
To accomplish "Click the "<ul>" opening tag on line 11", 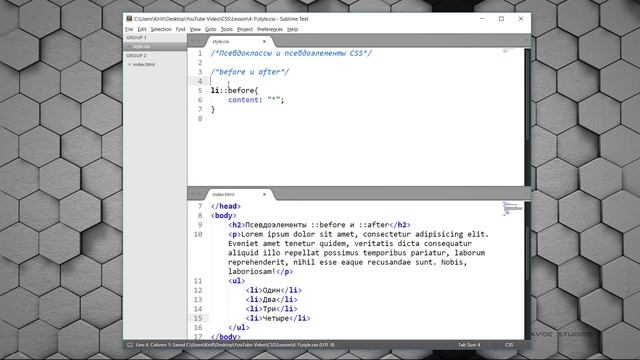I will [236, 281].
